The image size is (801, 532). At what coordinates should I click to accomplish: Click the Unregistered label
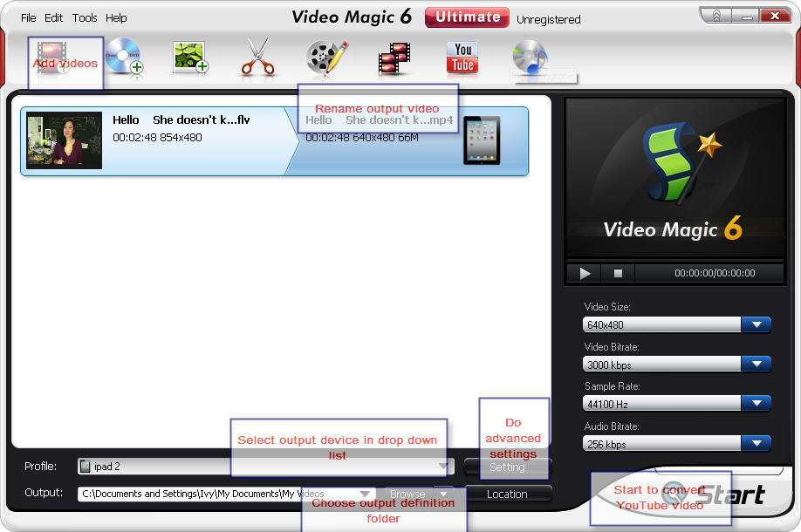tap(549, 19)
